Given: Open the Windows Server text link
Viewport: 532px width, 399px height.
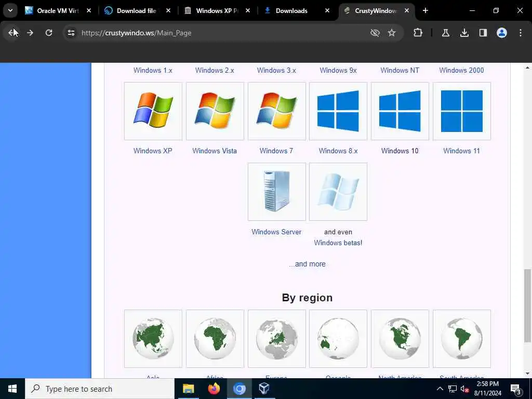Looking at the screenshot, I should pyautogui.click(x=276, y=232).
